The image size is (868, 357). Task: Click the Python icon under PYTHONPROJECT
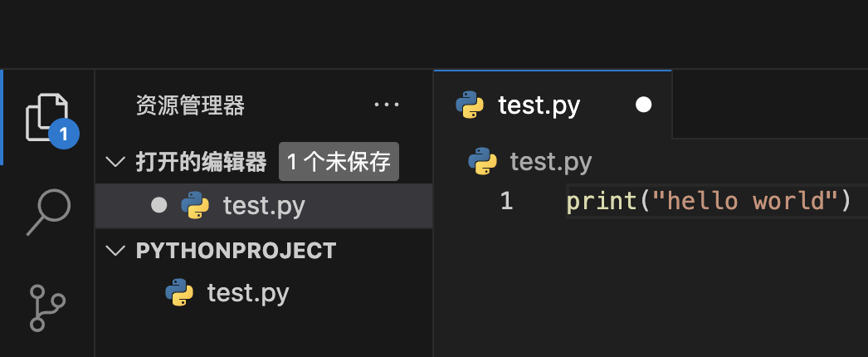pyautogui.click(x=179, y=292)
